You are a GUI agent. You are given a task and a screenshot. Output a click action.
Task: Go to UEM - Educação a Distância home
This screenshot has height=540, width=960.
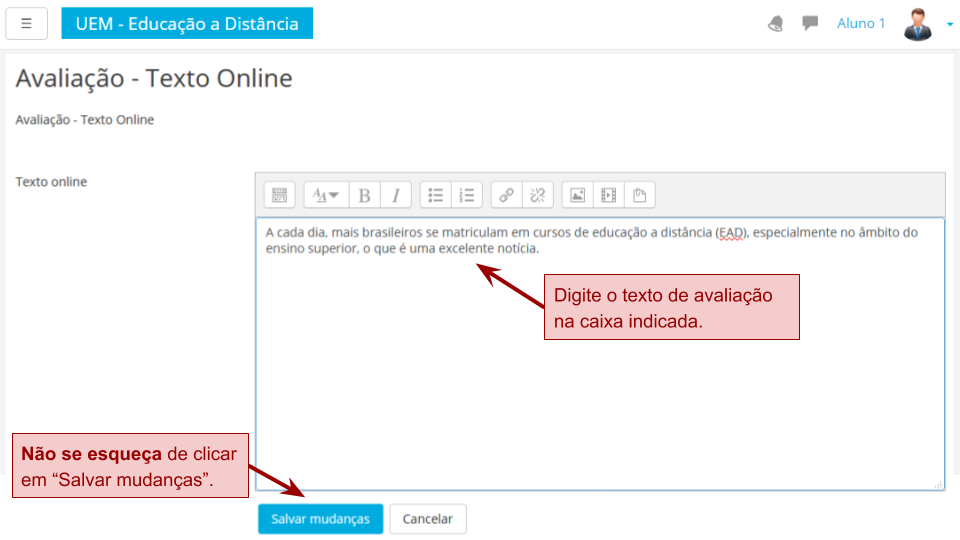coord(187,23)
